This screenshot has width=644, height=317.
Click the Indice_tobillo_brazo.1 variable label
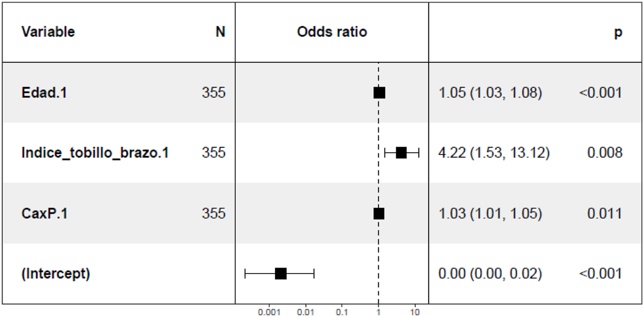(x=95, y=153)
